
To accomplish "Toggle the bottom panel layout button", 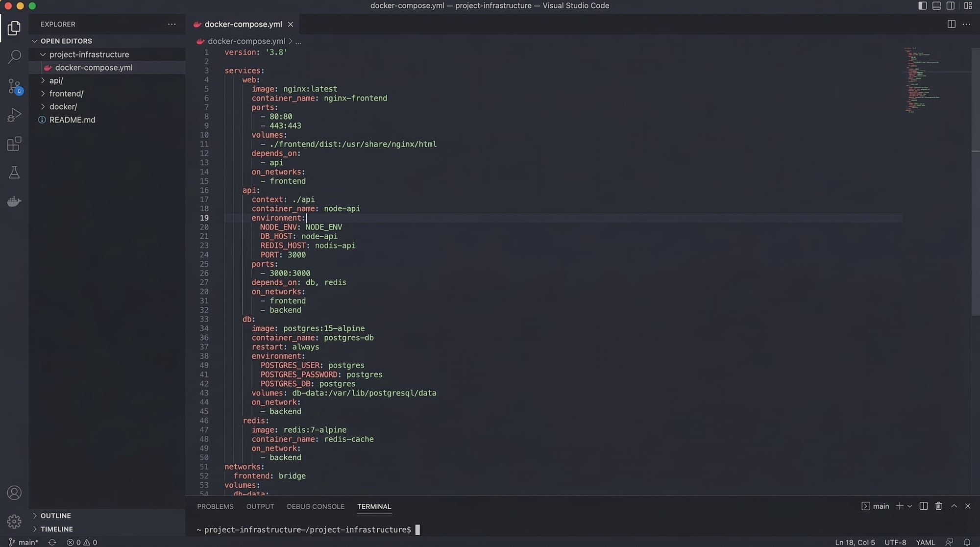I will point(936,6).
